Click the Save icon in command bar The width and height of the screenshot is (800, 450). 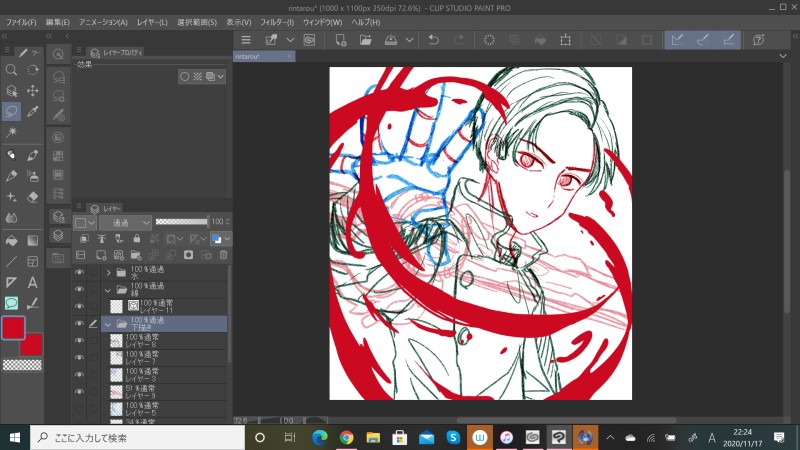(x=390, y=40)
